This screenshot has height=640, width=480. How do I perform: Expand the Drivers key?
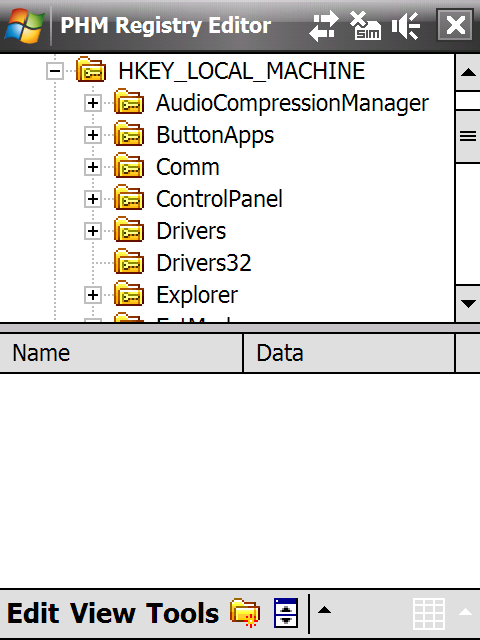pos(93,231)
